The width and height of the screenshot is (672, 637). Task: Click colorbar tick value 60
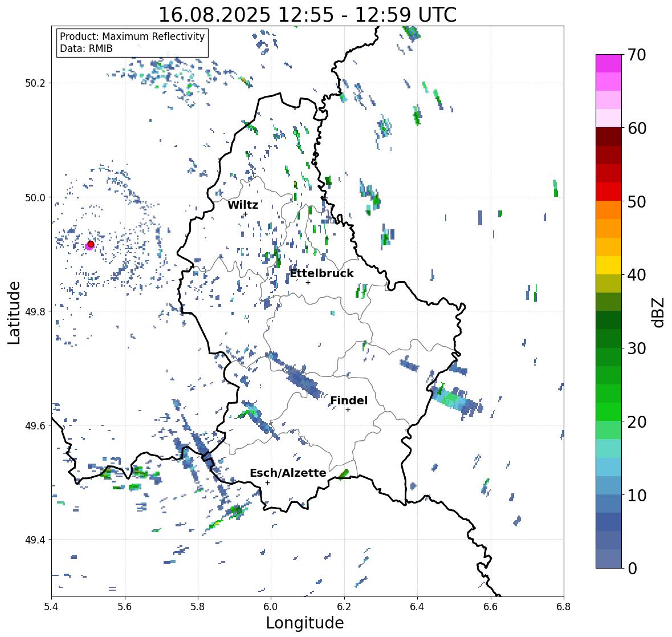pos(637,128)
